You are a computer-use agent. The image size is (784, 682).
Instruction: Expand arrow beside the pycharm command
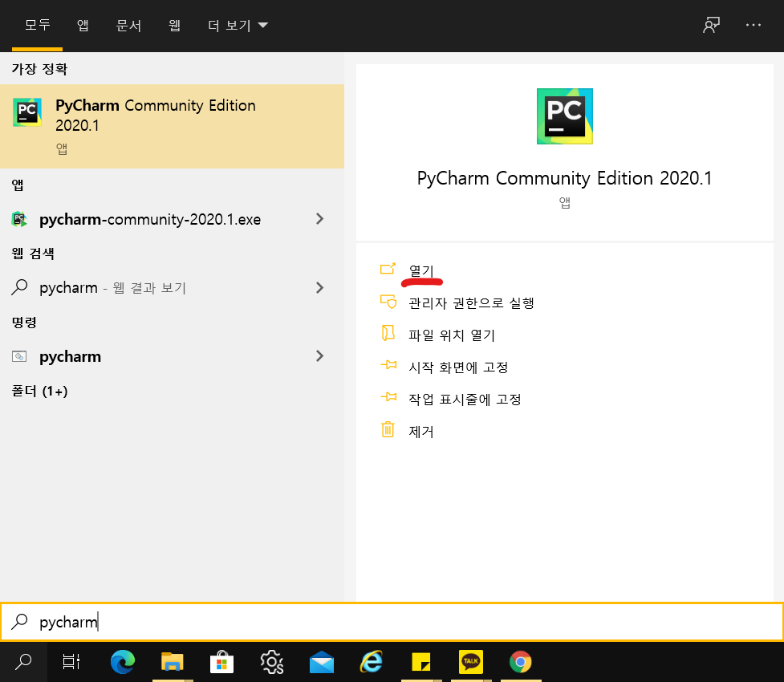[320, 356]
